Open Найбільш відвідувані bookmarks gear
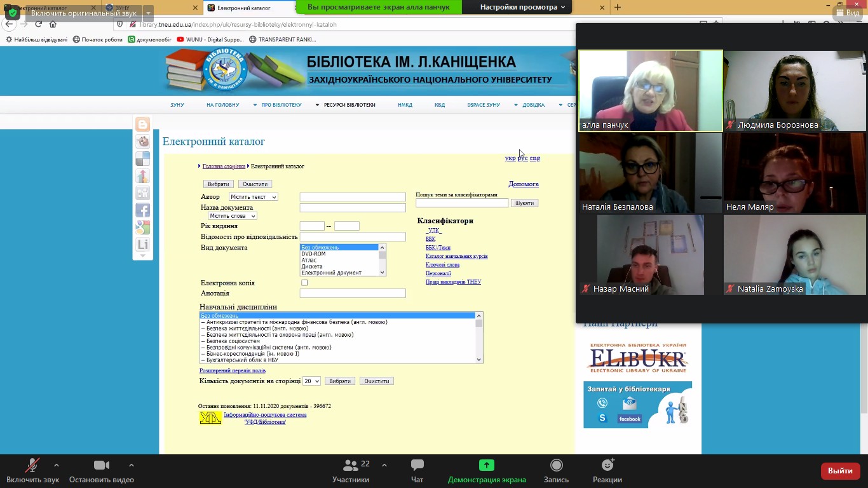Image resolution: width=868 pixels, height=488 pixels. pyautogui.click(x=36, y=39)
